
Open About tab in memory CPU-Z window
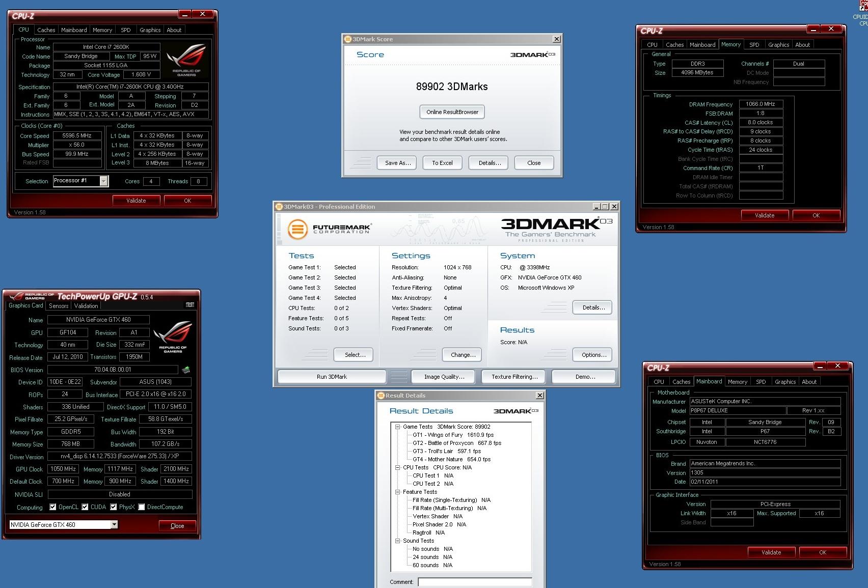point(802,45)
